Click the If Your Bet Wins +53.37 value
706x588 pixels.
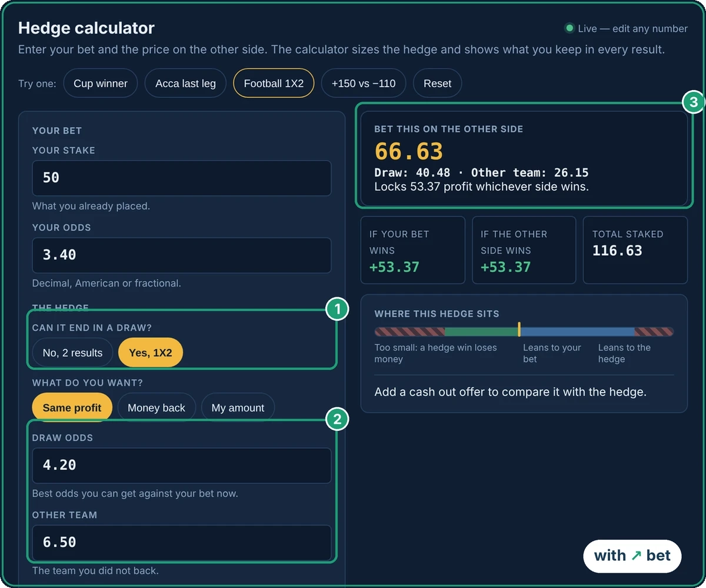(x=394, y=267)
